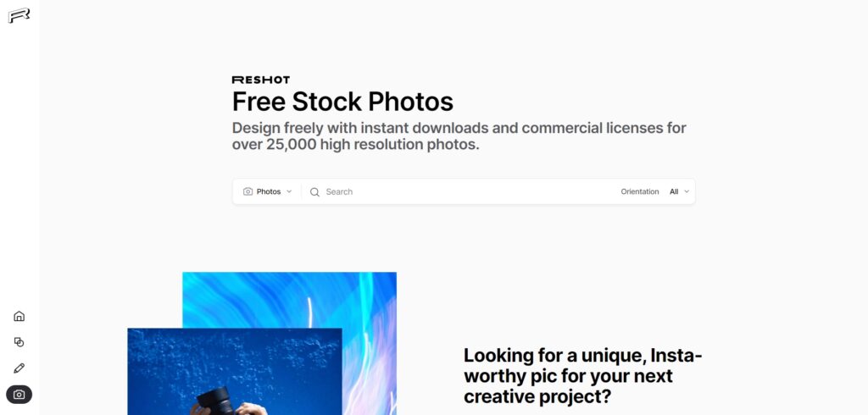Click the 'Free Stock Photos' heading

(342, 102)
